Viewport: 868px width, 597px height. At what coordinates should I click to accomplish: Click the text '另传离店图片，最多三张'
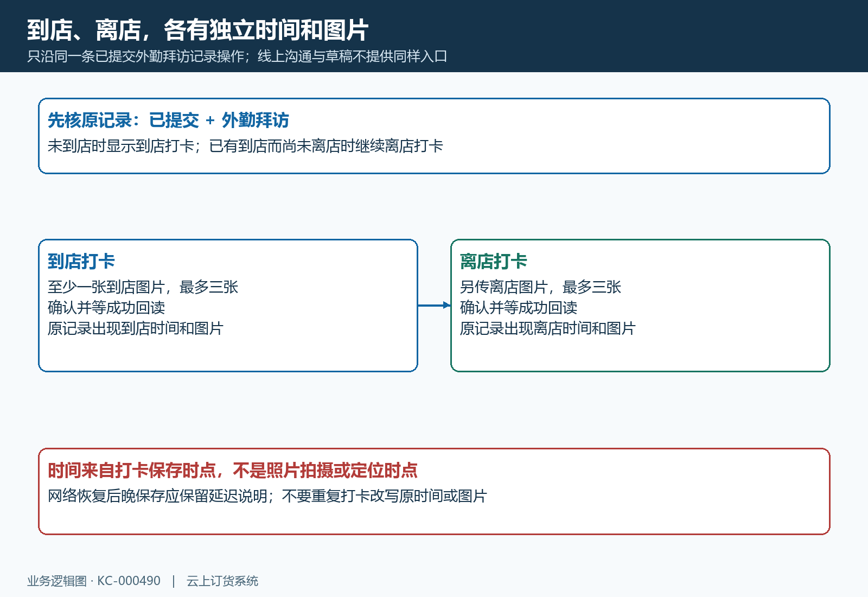coord(540,287)
